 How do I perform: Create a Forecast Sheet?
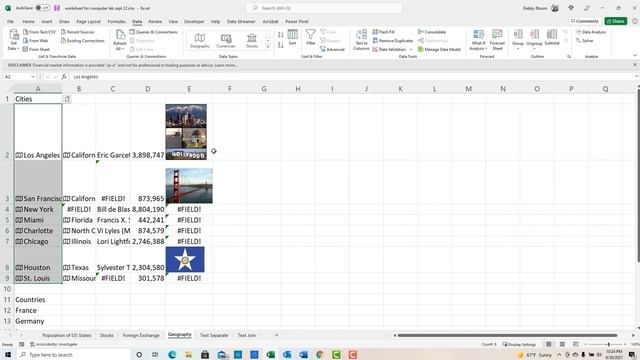click(x=497, y=40)
